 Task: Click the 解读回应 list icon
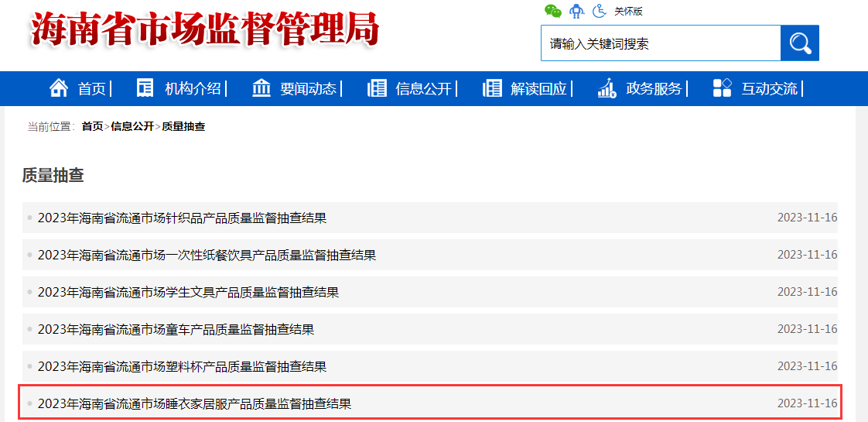(492, 88)
